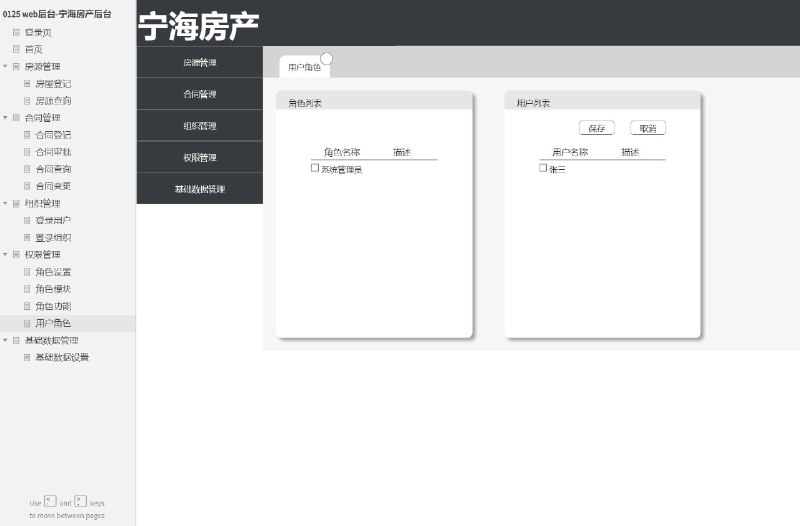Collapse the 合同管理 tree folder
This screenshot has width=800, height=526.
click(5, 118)
